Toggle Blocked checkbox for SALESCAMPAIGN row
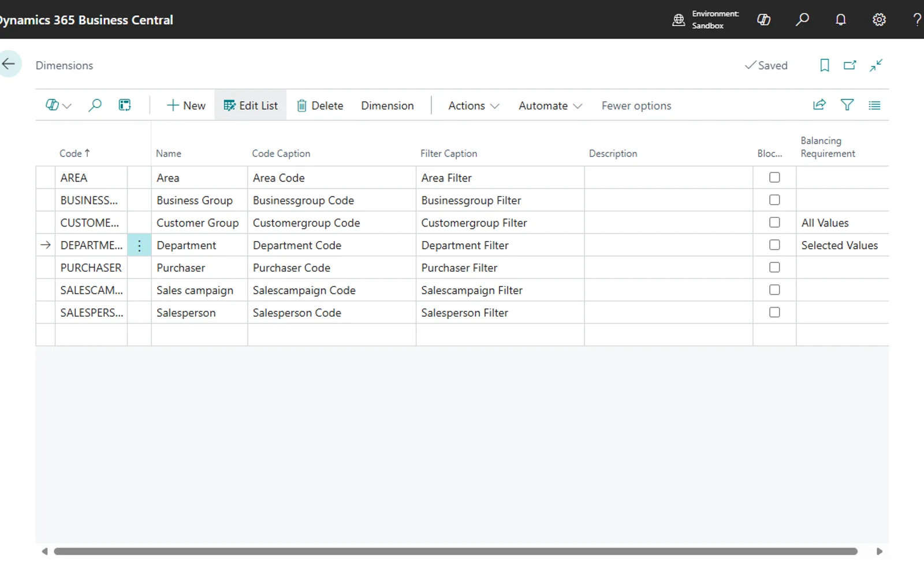Screen dimensions: 924x578 (774, 290)
